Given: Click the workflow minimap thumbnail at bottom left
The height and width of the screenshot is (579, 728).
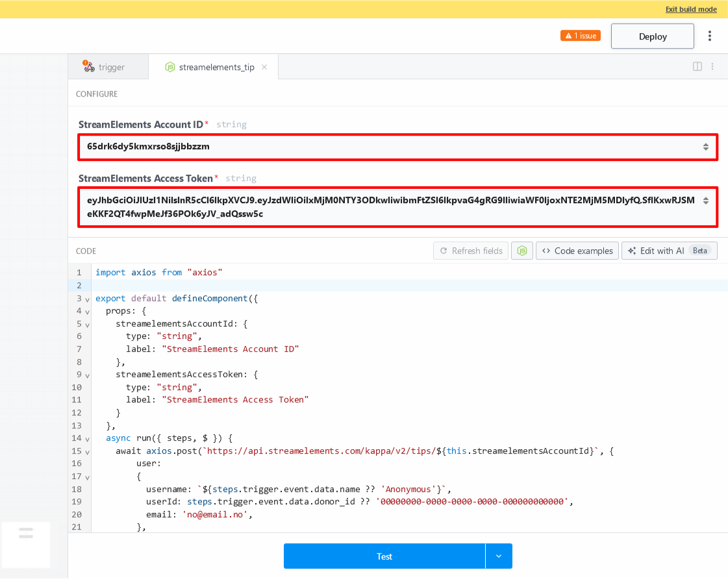Looking at the screenshot, I should 26,545.
